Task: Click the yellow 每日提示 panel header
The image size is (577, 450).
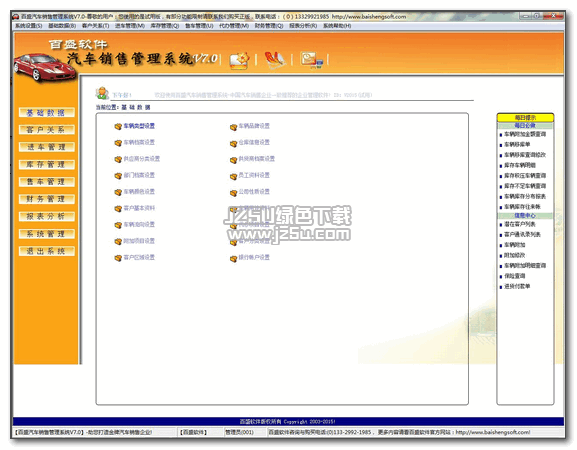Action: (x=525, y=118)
